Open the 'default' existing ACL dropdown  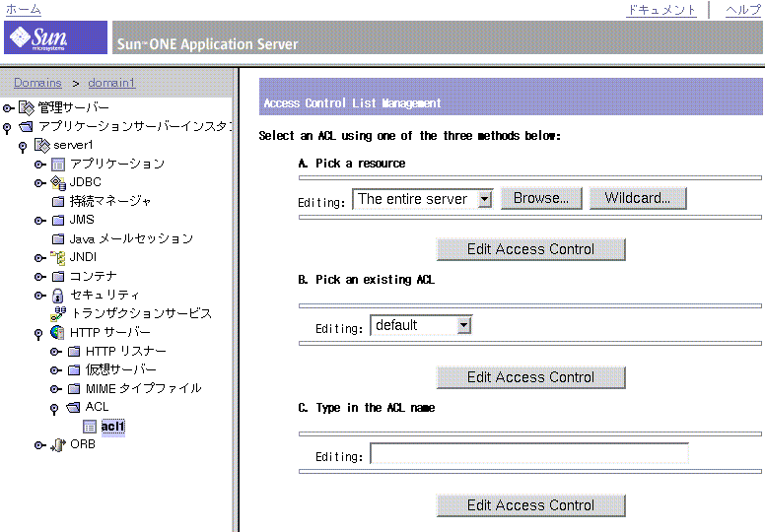421,325
